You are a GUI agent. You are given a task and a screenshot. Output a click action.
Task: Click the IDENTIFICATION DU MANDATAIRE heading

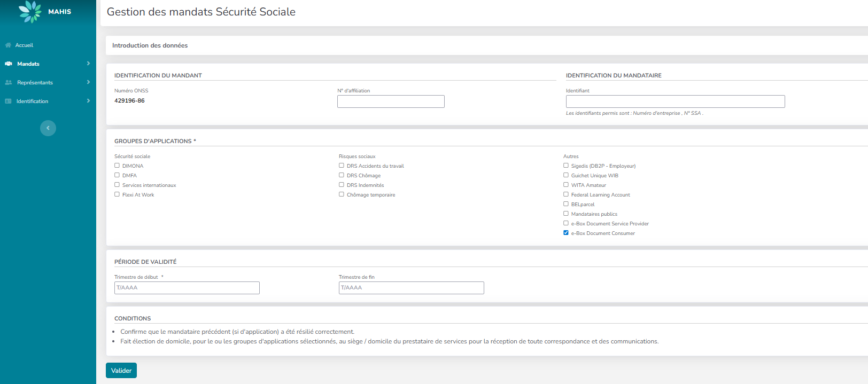click(614, 75)
